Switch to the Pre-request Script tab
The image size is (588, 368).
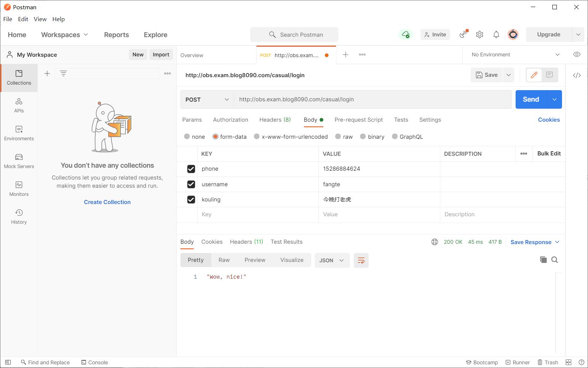pos(359,120)
